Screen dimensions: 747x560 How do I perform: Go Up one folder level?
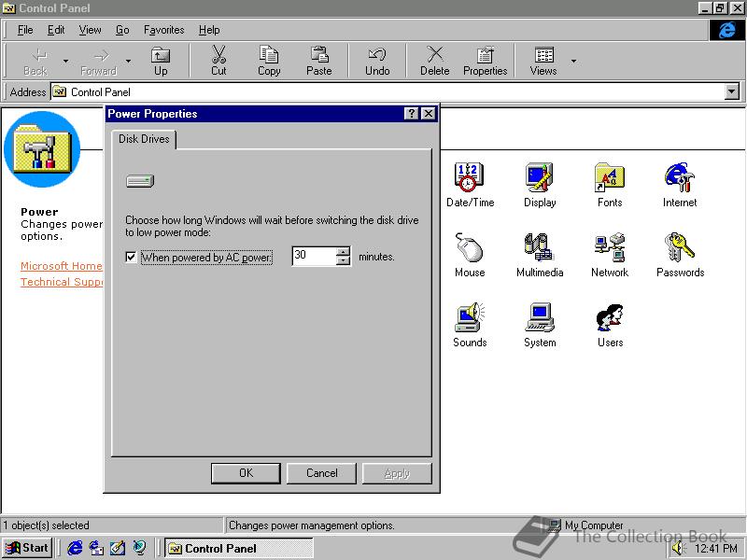[161, 61]
